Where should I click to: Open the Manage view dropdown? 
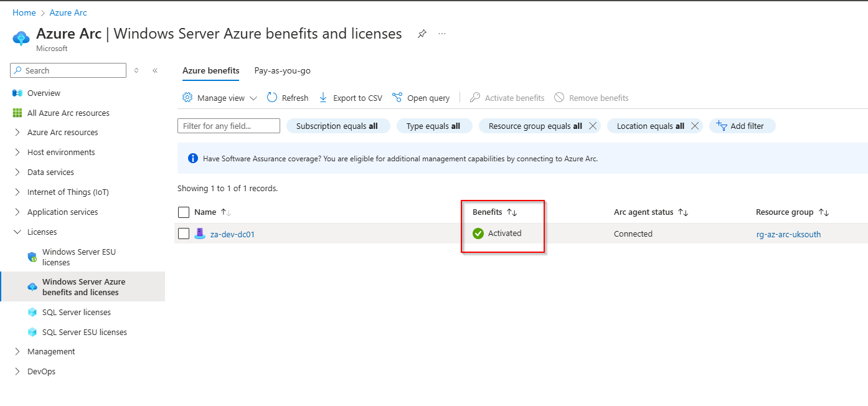[220, 98]
